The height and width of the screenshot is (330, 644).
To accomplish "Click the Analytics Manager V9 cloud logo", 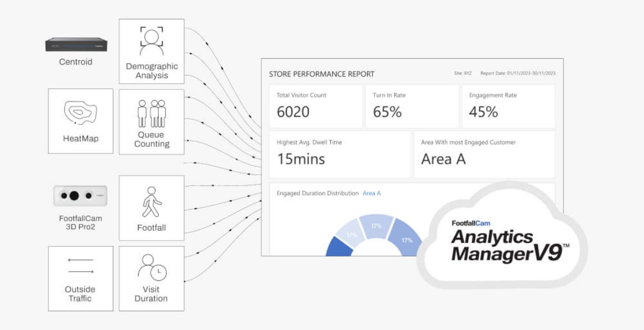I will click(503, 235).
